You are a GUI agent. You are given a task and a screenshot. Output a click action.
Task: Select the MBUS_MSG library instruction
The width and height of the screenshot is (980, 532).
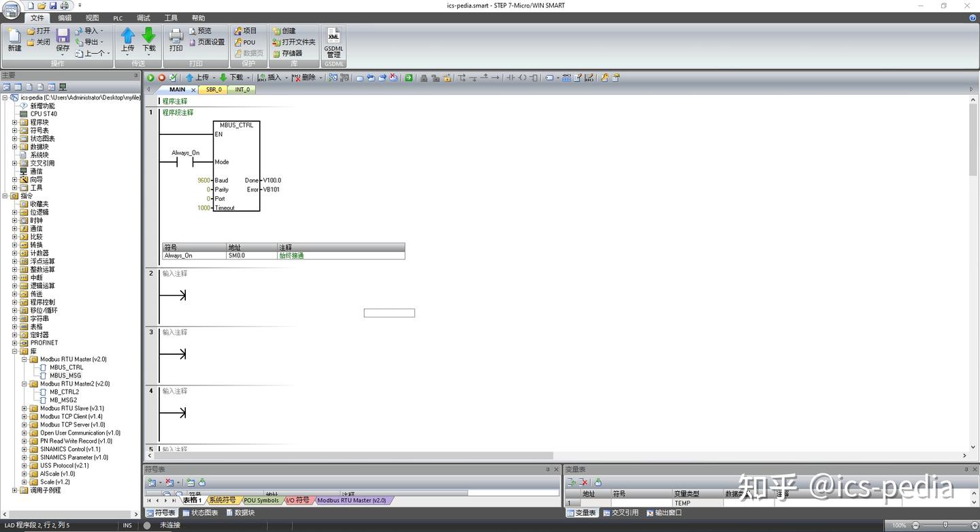(x=65, y=375)
